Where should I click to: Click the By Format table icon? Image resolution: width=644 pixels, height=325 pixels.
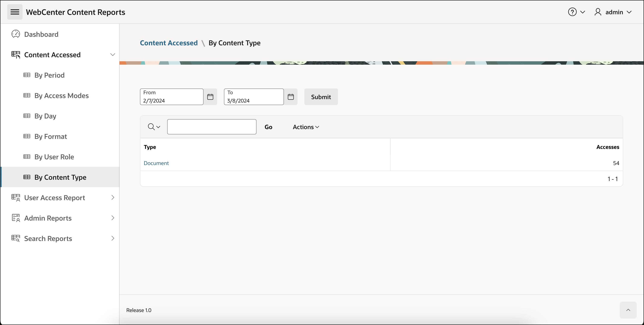[27, 136]
